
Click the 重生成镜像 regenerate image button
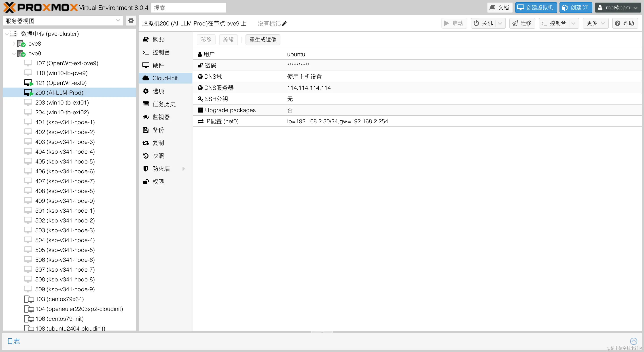(x=263, y=40)
